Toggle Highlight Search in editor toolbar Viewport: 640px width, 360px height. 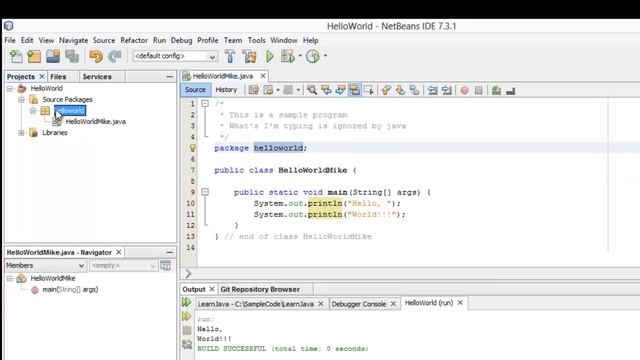click(354, 90)
